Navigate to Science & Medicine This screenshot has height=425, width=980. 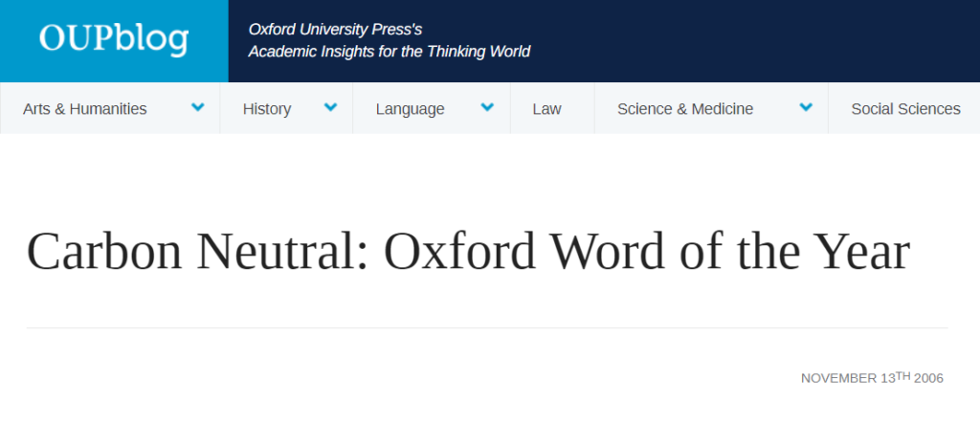point(685,108)
